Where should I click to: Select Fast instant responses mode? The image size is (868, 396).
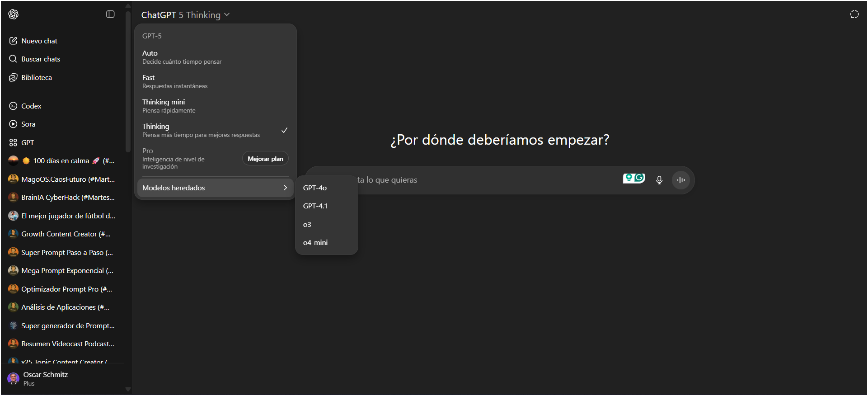coord(215,81)
